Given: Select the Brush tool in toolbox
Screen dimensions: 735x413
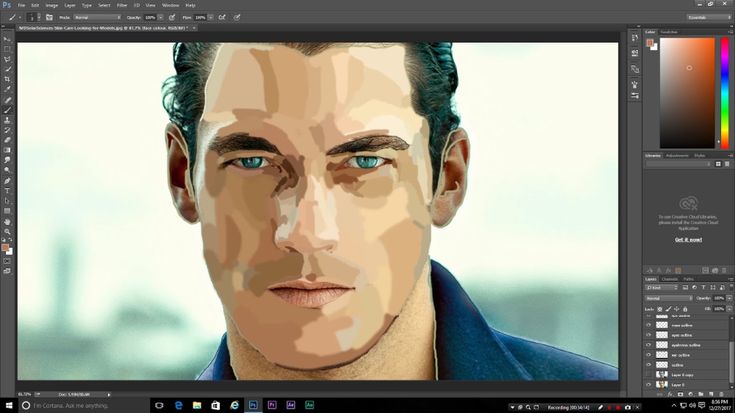Looking at the screenshot, I should (x=7, y=110).
